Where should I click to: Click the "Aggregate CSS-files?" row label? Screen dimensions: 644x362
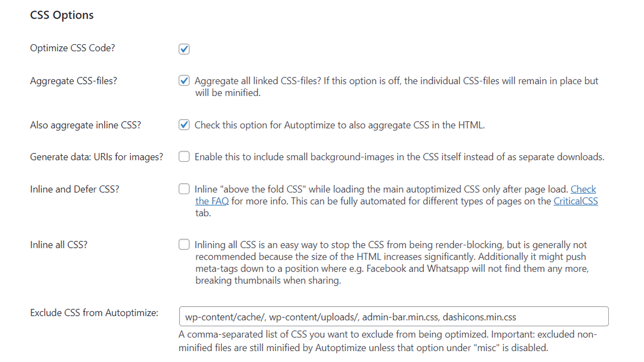pyautogui.click(x=73, y=80)
